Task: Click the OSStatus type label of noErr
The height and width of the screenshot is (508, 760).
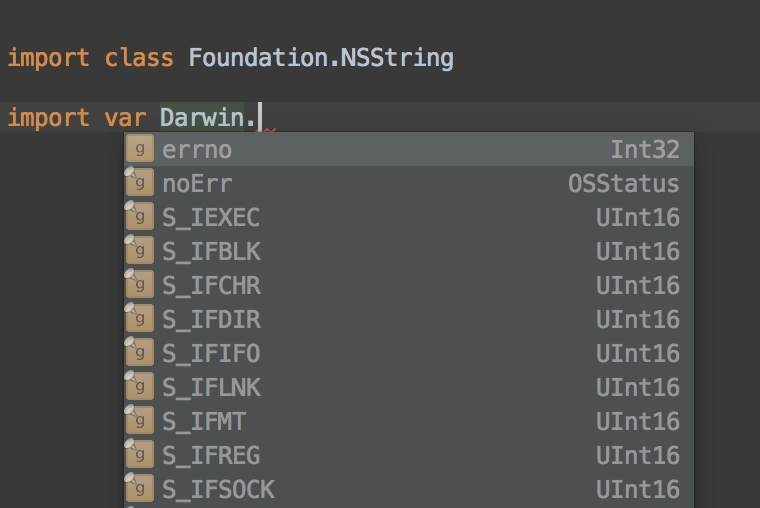Action: click(623, 184)
